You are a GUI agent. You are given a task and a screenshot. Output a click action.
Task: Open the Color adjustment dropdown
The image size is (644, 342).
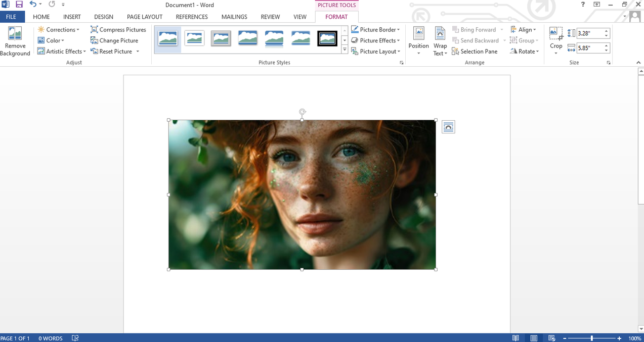(x=51, y=40)
